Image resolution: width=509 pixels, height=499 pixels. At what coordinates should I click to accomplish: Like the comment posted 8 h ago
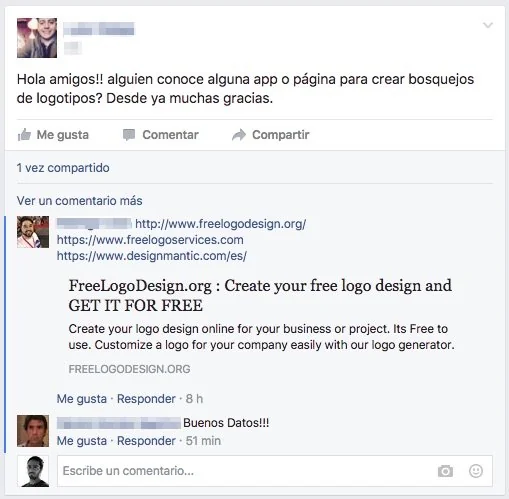click(82, 399)
